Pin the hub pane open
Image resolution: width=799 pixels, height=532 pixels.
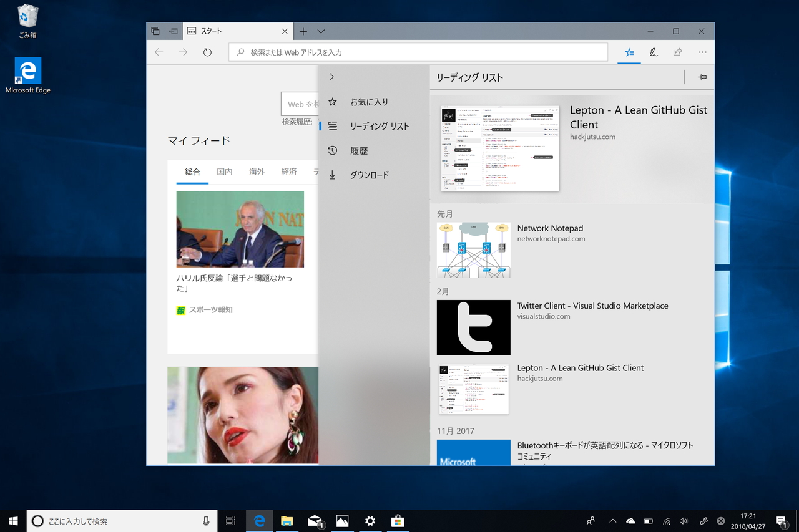pyautogui.click(x=702, y=77)
